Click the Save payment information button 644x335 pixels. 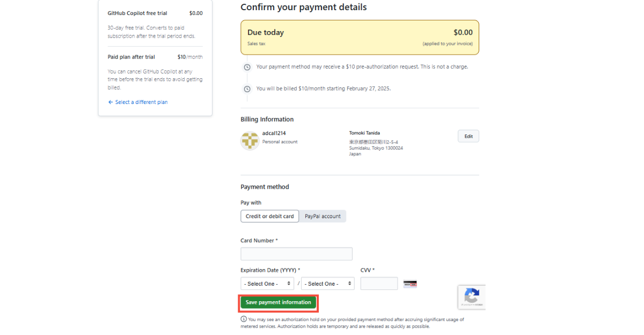coord(278,302)
